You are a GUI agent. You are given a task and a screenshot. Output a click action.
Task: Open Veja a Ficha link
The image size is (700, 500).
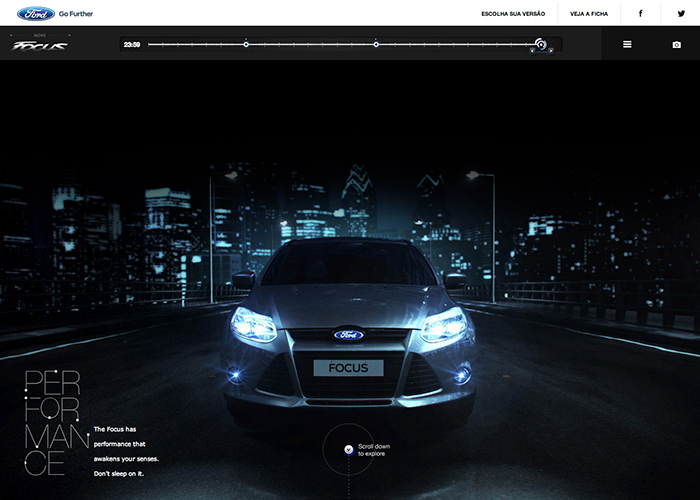pyautogui.click(x=589, y=14)
